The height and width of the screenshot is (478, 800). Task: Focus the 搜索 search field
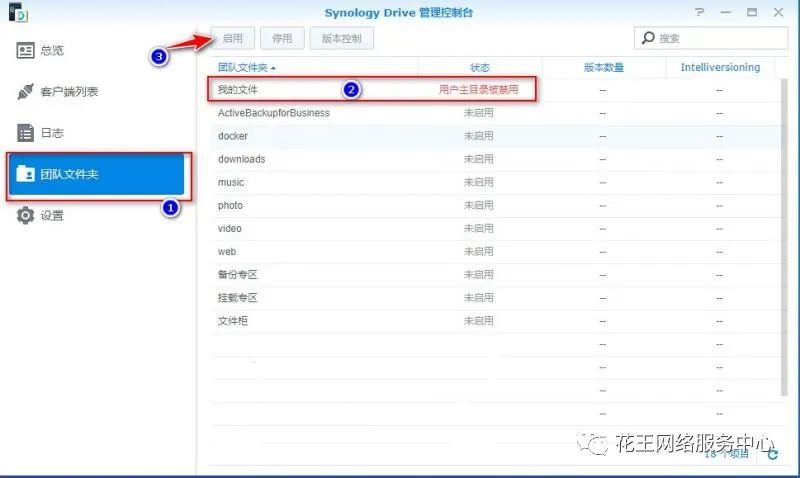[x=711, y=38]
